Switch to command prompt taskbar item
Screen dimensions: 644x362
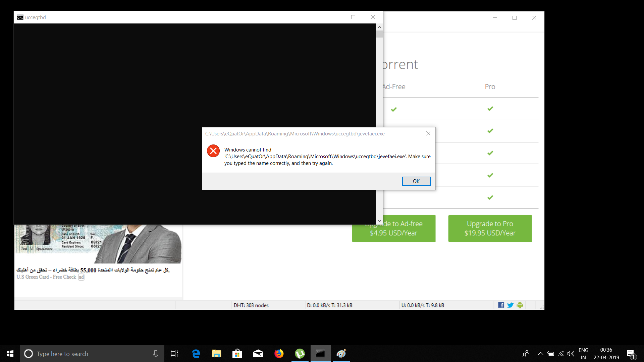click(321, 354)
